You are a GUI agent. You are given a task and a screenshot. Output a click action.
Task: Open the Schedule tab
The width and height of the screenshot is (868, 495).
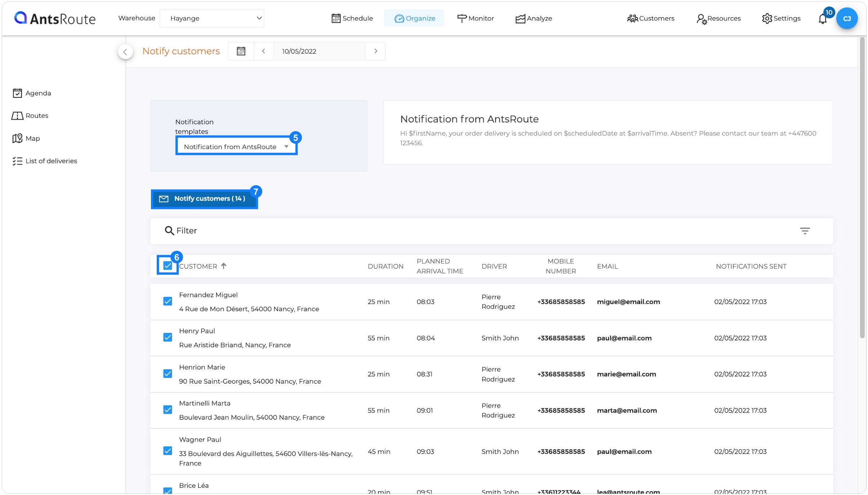[x=352, y=18]
